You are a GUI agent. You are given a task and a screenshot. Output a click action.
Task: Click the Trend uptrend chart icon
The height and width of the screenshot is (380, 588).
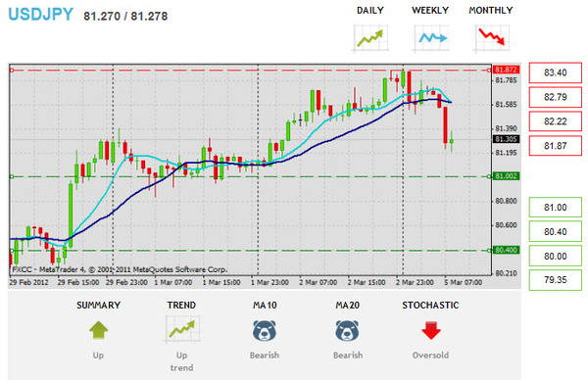(x=182, y=330)
